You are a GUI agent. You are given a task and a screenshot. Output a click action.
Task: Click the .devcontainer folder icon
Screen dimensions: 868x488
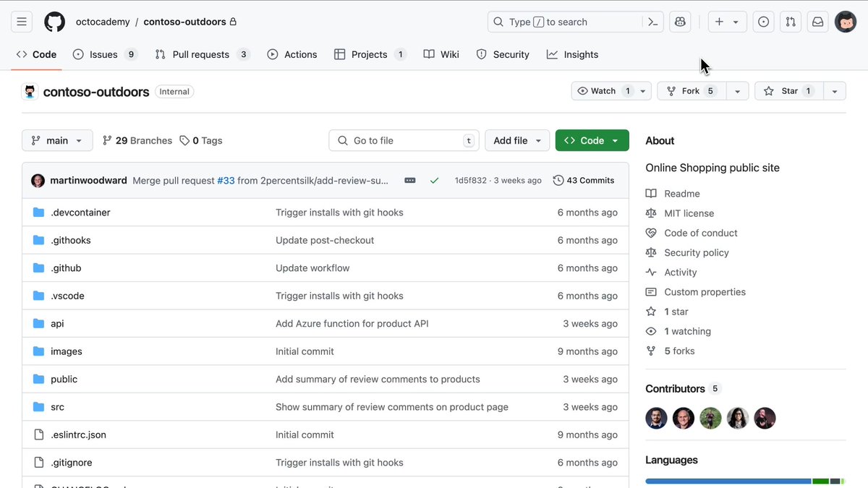pyautogui.click(x=39, y=213)
